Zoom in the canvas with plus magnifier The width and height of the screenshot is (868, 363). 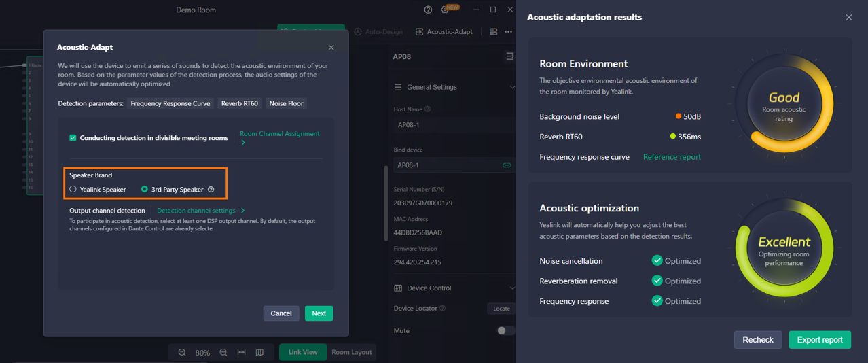[x=223, y=353]
